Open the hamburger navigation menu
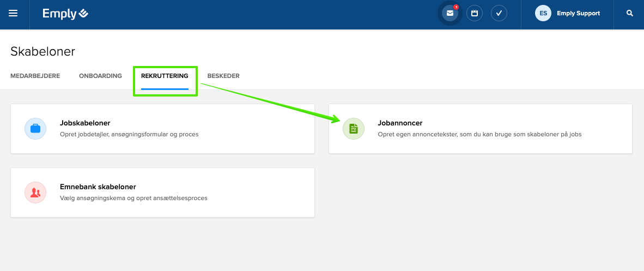Screen dimensions: 644x271 (13, 14)
